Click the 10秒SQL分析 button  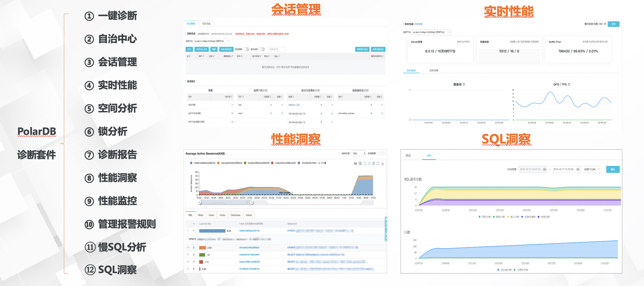click(201, 49)
